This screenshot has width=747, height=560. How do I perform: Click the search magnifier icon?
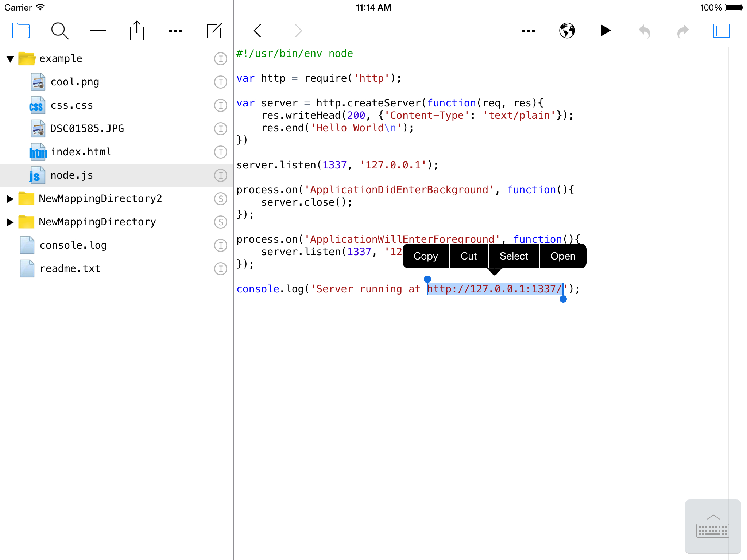click(59, 31)
